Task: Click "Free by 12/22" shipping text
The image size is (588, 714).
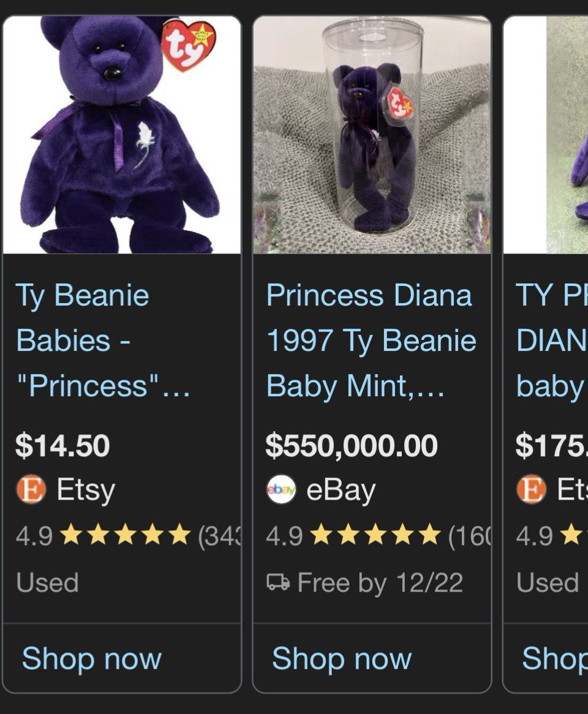Action: (380, 583)
